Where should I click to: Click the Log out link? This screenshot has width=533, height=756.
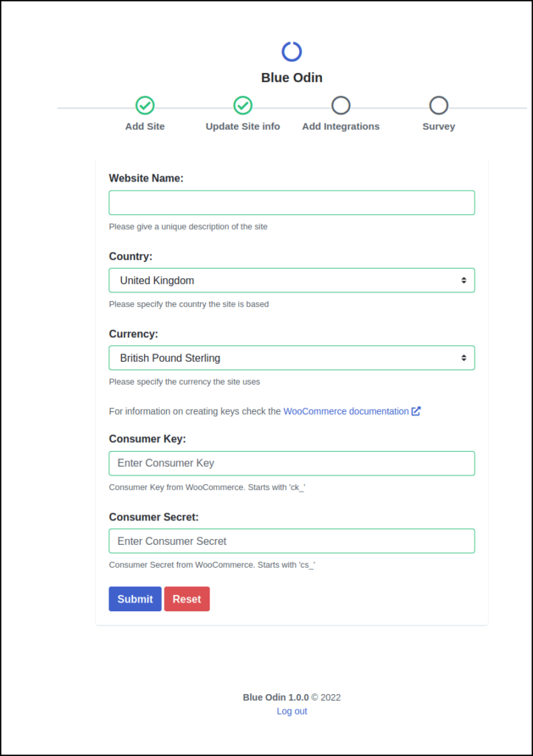point(292,711)
